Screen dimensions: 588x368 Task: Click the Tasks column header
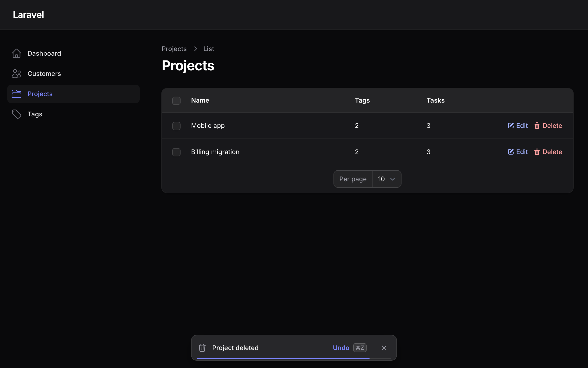tap(435, 100)
